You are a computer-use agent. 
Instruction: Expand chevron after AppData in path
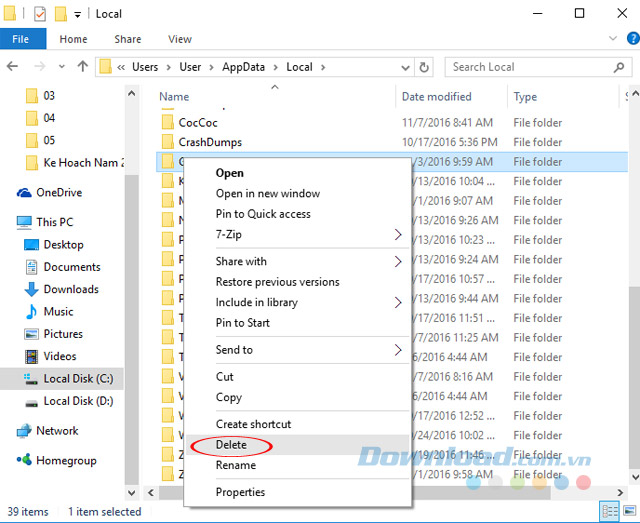tap(276, 67)
